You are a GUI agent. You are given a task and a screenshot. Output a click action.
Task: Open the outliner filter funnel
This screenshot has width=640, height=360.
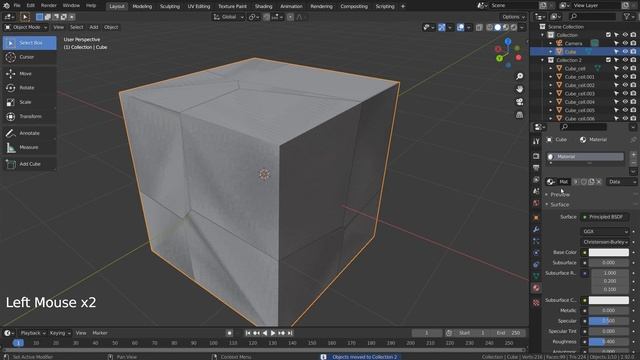pyautogui.click(x=627, y=16)
